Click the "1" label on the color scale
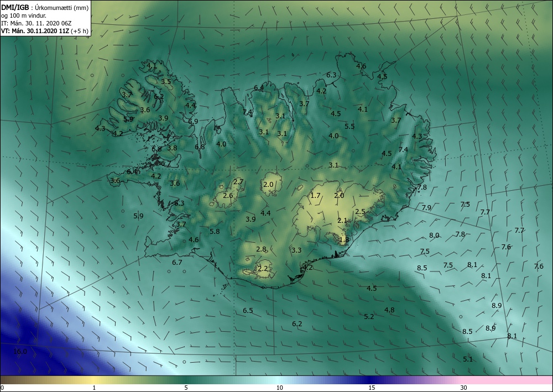 click(94, 388)
